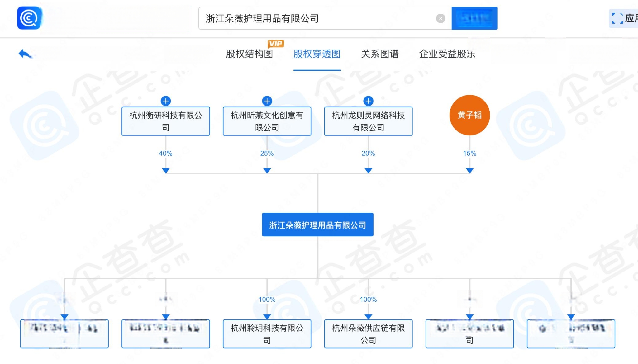This screenshot has width=638, height=364.
Task: Click the Qichacha logo icon
Action: (x=29, y=18)
